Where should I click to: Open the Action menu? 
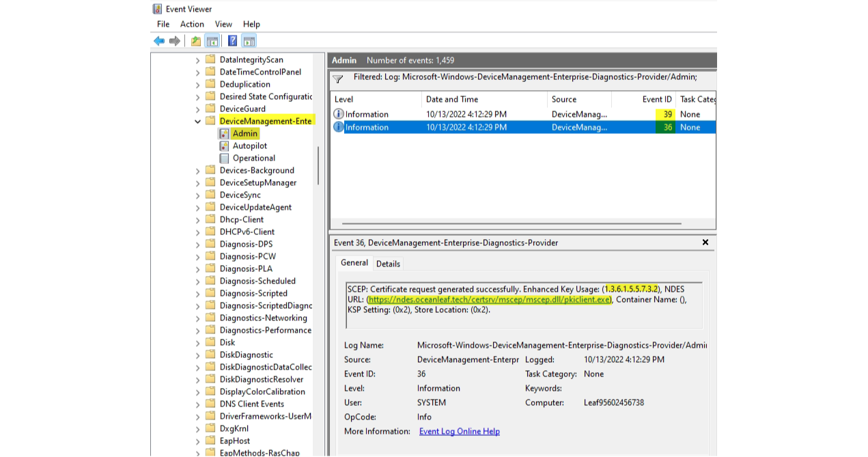[191, 24]
